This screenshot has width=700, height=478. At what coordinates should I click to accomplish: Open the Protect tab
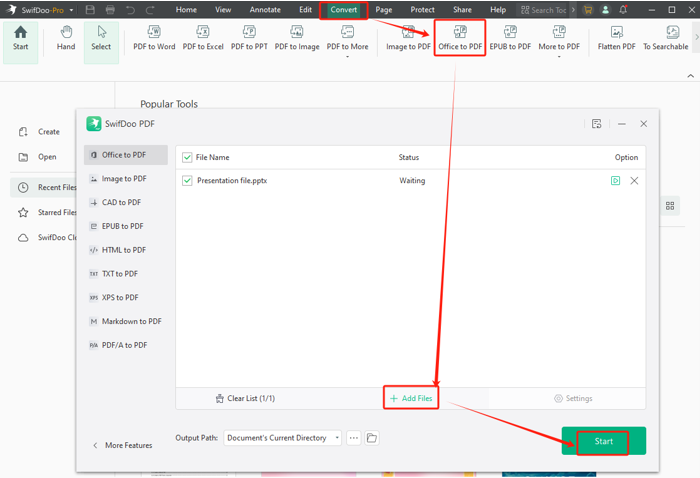tap(422, 9)
